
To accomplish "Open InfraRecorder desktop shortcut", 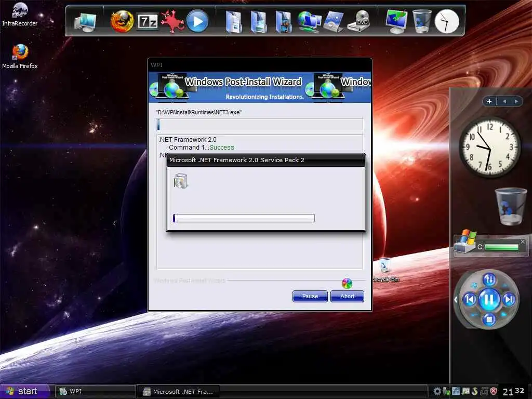I will tap(20, 15).
